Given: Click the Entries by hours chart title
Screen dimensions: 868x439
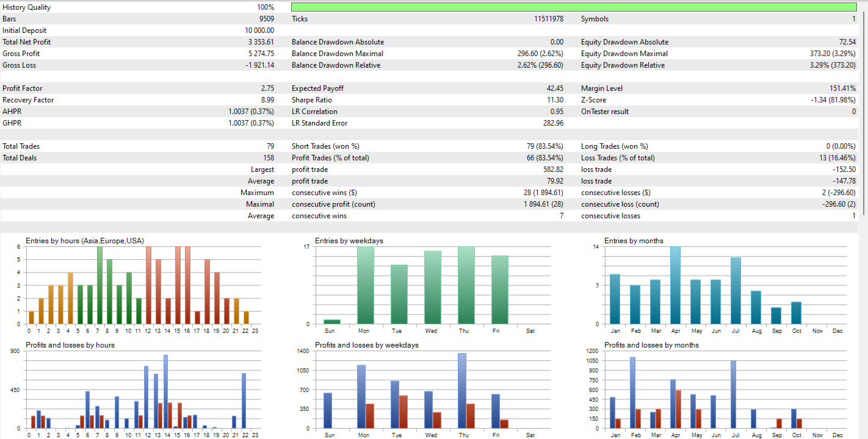Looking at the screenshot, I should point(84,241).
